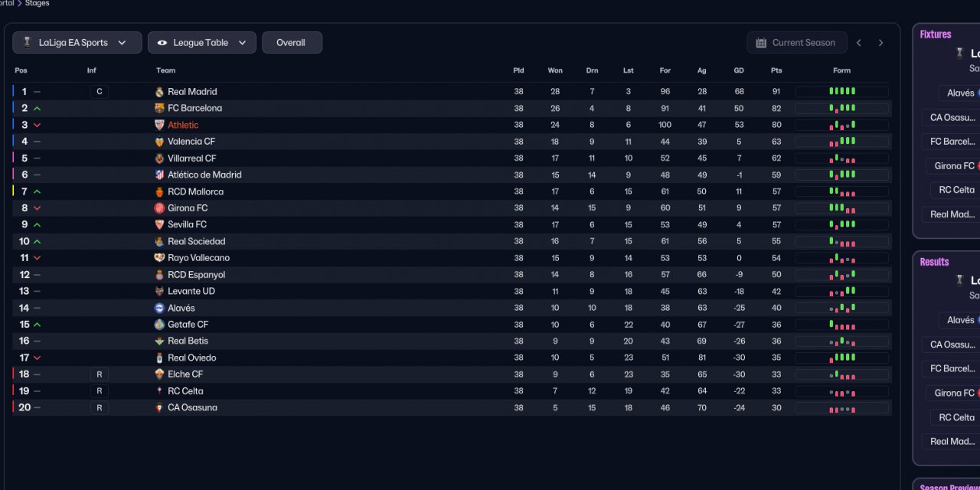The height and width of the screenshot is (490, 980).
Task: Click the Form column header
Action: pyautogui.click(x=842, y=70)
